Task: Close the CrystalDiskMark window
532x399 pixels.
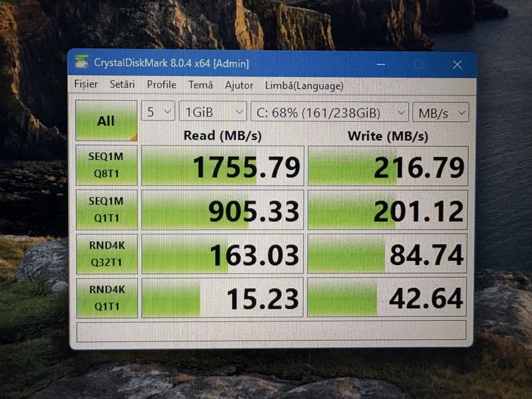Action: coord(457,64)
